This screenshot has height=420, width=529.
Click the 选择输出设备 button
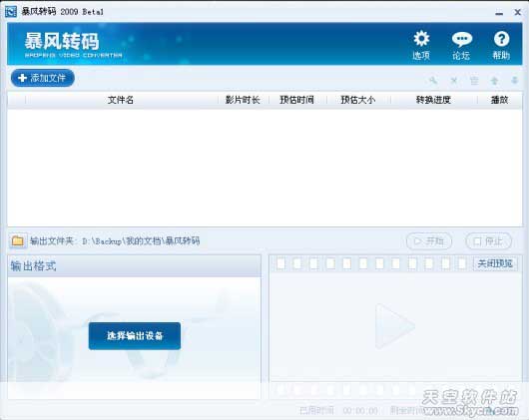tap(135, 336)
